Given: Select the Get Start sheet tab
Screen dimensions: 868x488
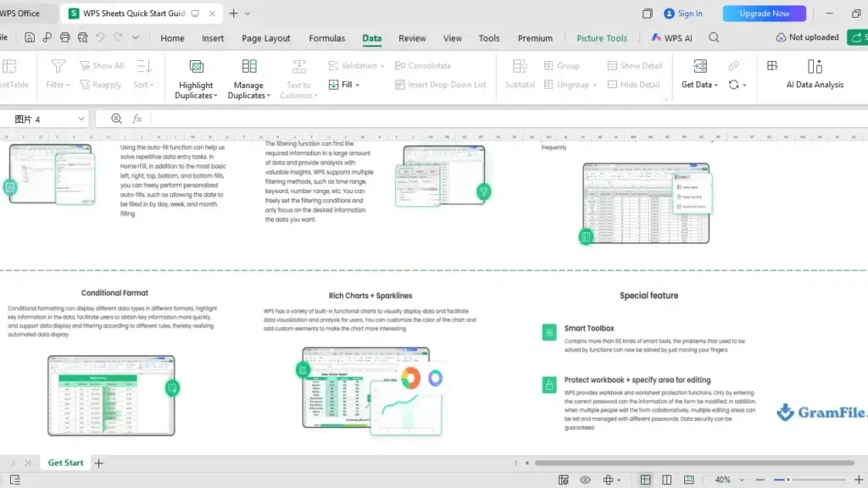Looking at the screenshot, I should pyautogui.click(x=65, y=463).
